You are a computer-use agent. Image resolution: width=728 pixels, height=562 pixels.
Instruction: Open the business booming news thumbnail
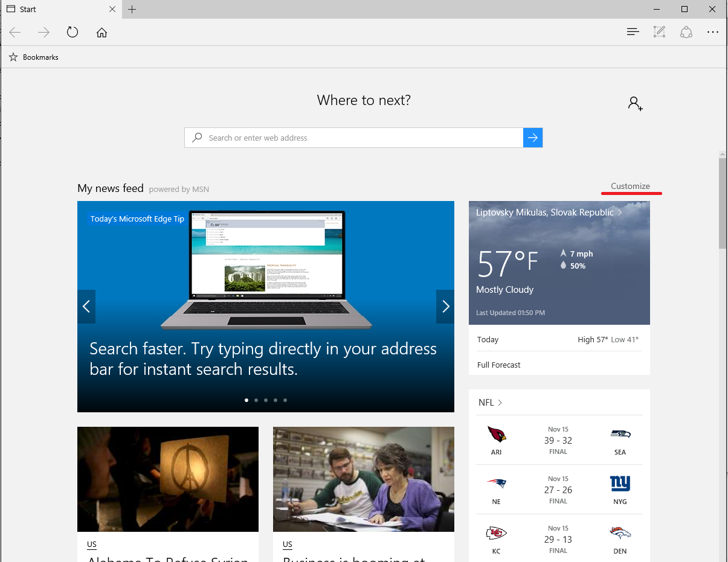coord(364,479)
